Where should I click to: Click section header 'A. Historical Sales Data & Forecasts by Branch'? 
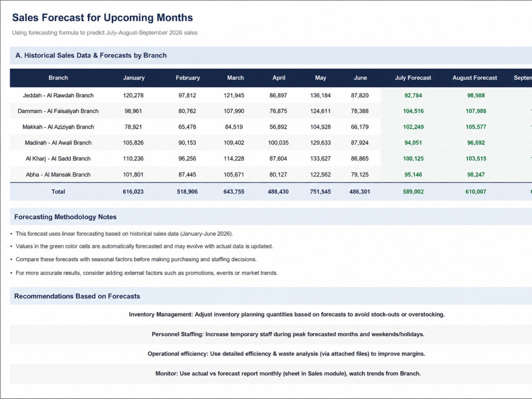pos(92,55)
